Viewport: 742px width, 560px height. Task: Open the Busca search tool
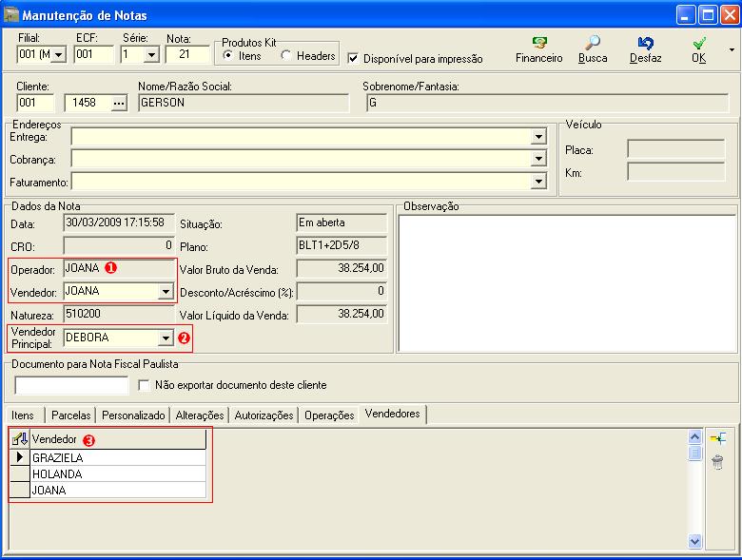592,45
